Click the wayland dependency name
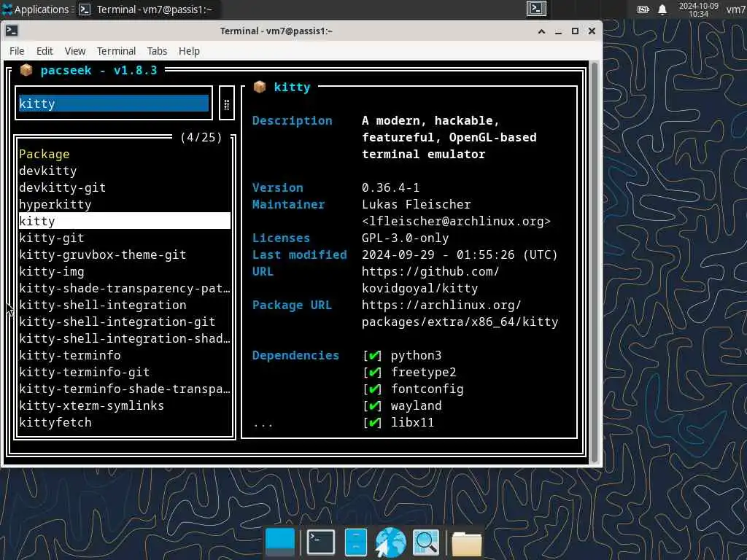 [416, 405]
